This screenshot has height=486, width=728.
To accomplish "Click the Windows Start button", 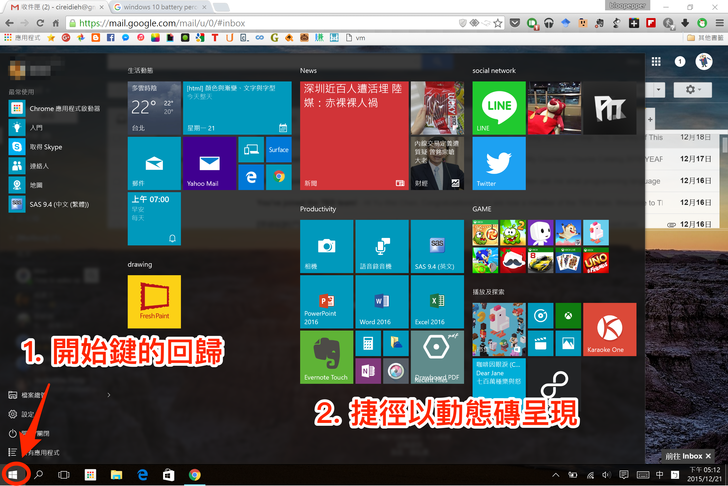I will 13,474.
